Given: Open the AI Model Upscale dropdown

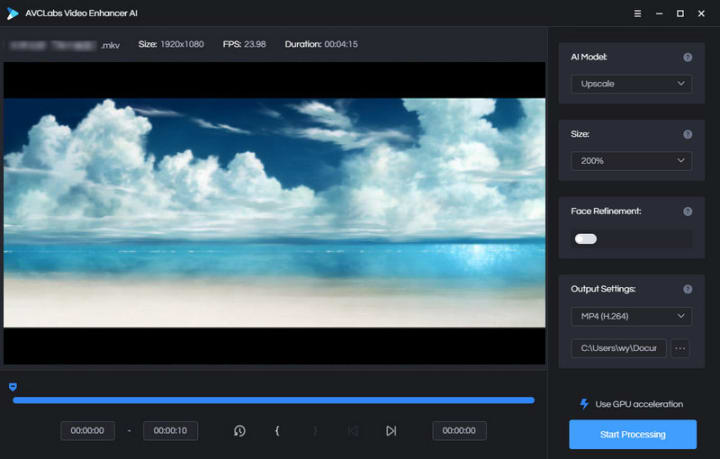Looking at the screenshot, I should pos(631,84).
